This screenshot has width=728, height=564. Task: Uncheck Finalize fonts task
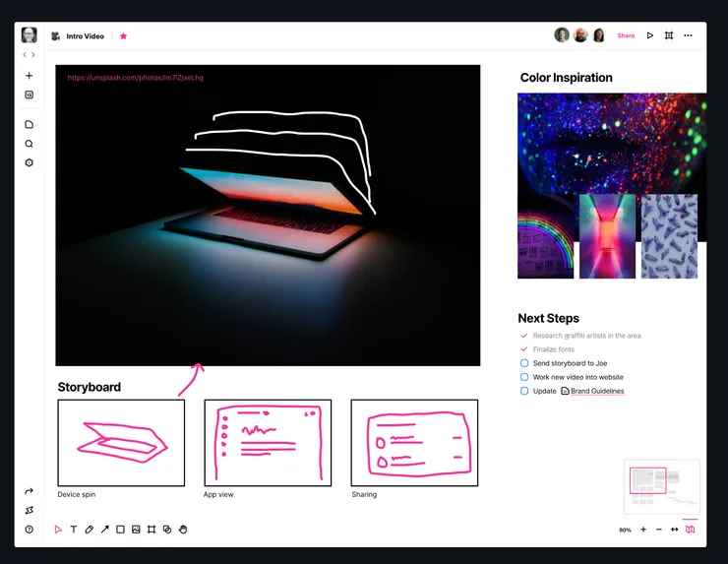click(x=524, y=348)
